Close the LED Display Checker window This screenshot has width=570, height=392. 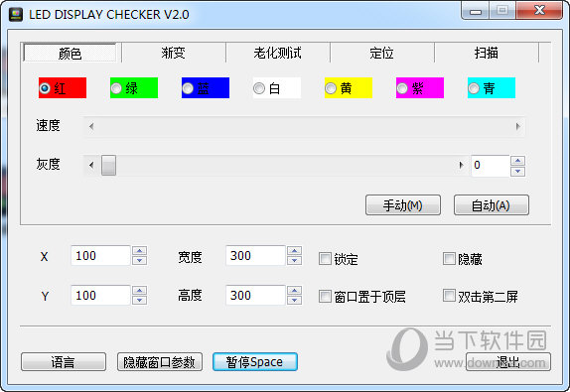coord(539,10)
